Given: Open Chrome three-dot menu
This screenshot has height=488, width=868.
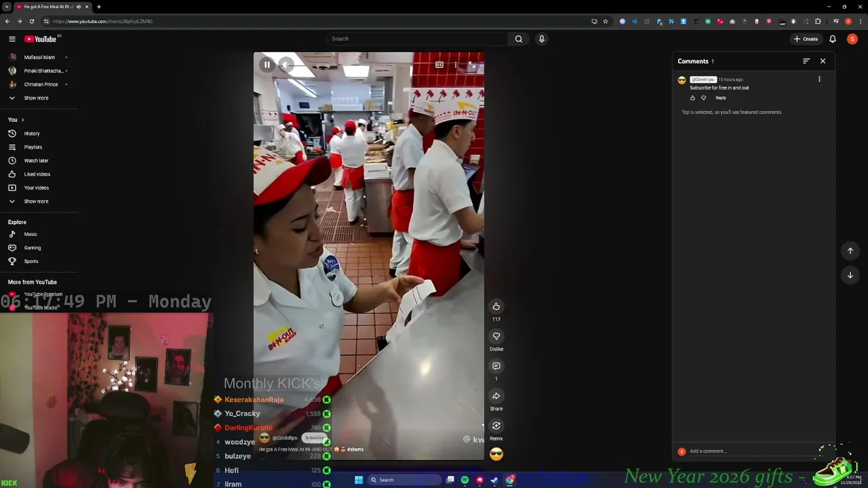Looking at the screenshot, I should (x=861, y=21).
